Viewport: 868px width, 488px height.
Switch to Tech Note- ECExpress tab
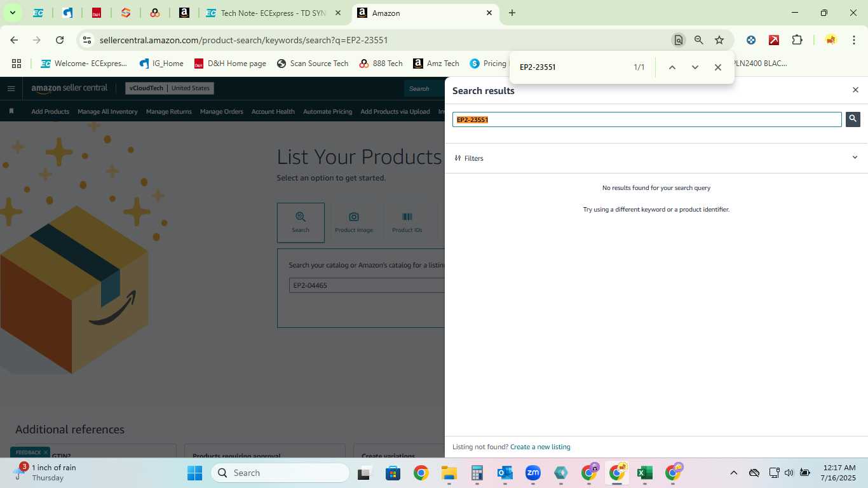[x=273, y=13]
